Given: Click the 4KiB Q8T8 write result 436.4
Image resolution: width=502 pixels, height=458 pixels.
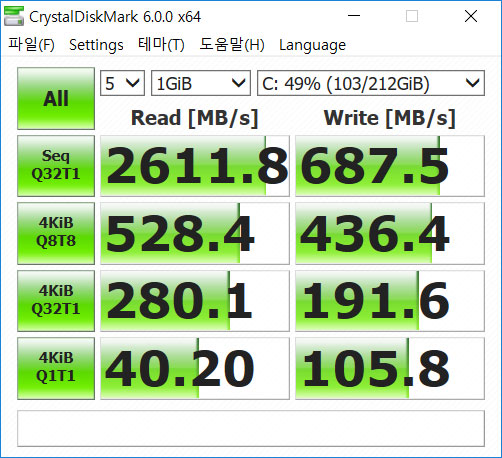Looking at the screenshot, I should pyautogui.click(x=390, y=233).
